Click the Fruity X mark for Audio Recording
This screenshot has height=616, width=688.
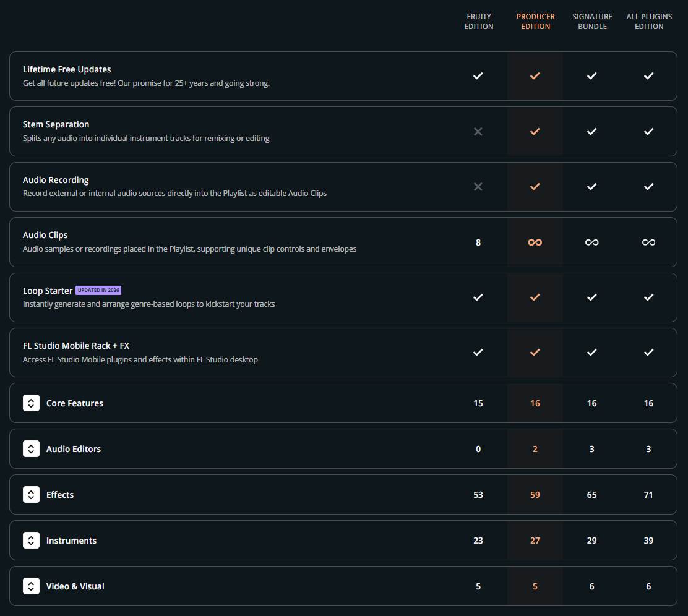pos(478,186)
